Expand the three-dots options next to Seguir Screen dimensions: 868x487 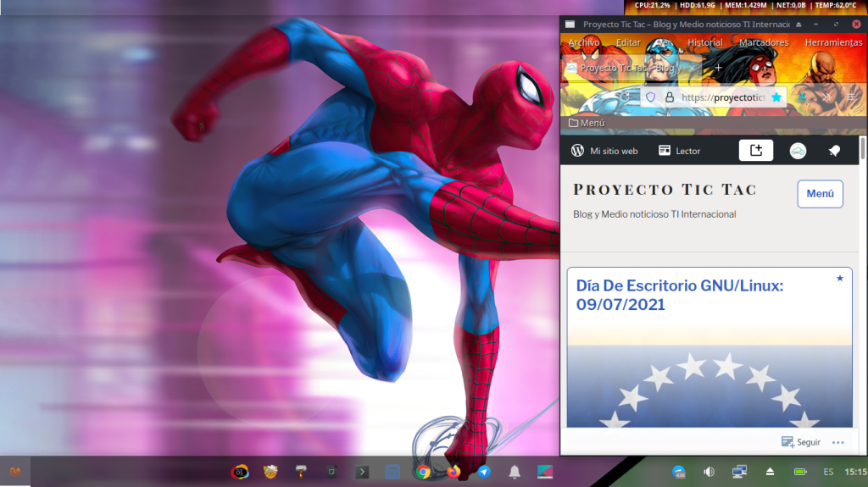837,442
